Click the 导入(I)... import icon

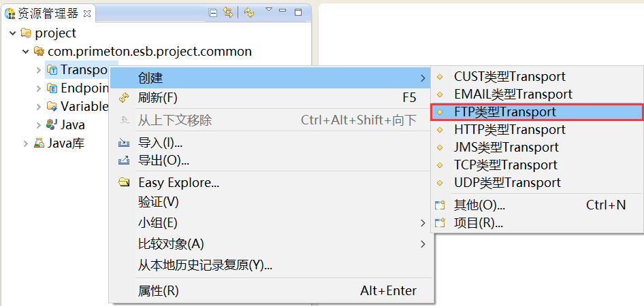[124, 143]
